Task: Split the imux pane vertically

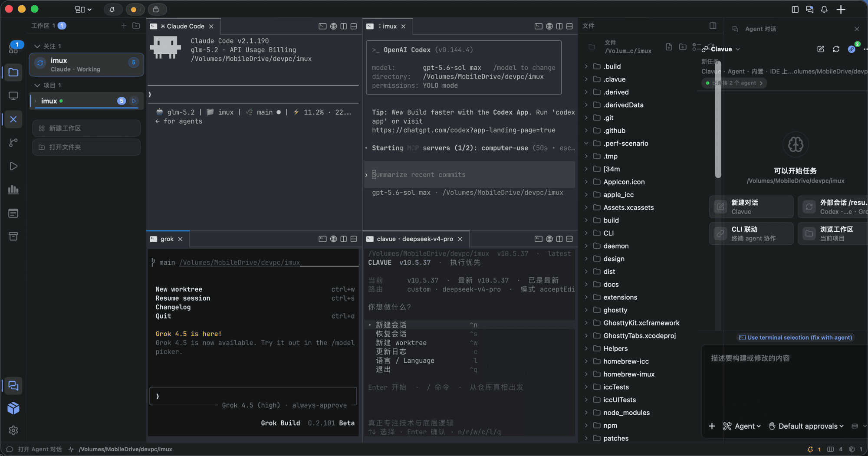Action: [559, 26]
